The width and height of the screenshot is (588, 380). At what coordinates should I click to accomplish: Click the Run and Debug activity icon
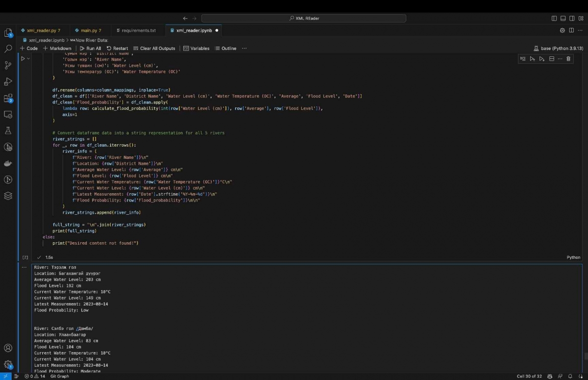(x=8, y=81)
